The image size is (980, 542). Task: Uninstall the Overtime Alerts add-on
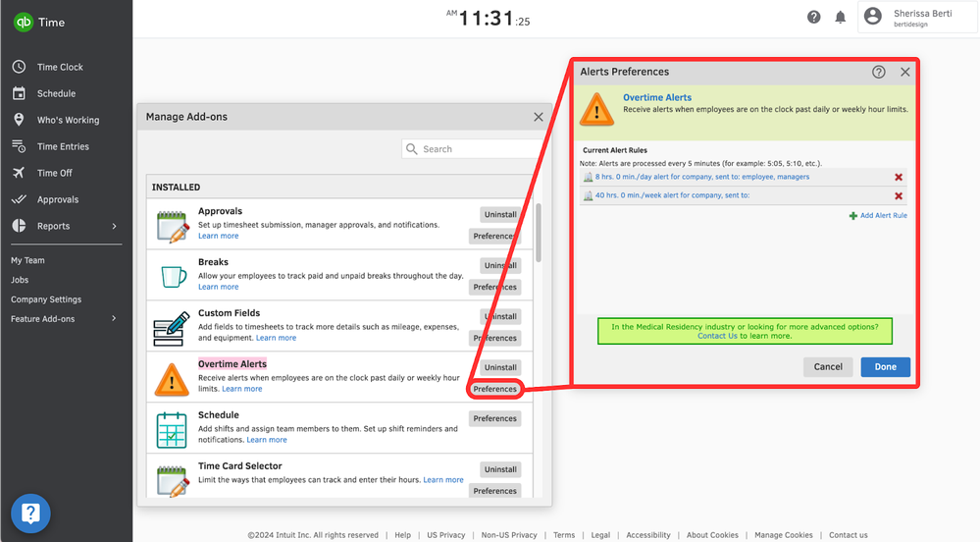[x=500, y=367]
